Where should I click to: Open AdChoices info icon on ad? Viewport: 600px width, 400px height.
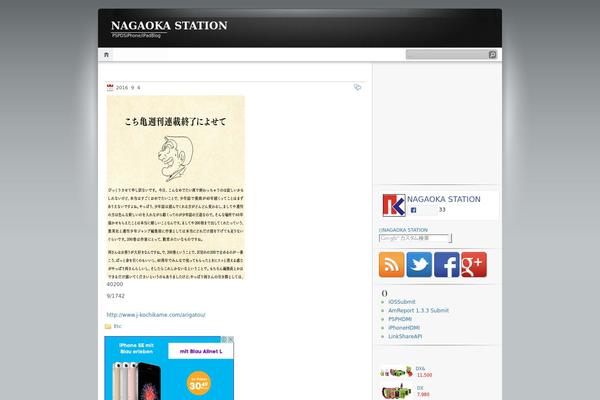coord(225,340)
